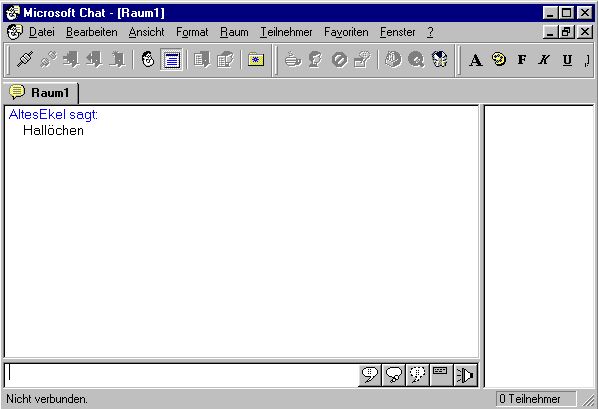The image size is (598, 409).
Task: Click the Away coffee cup icon
Action: click(293, 60)
